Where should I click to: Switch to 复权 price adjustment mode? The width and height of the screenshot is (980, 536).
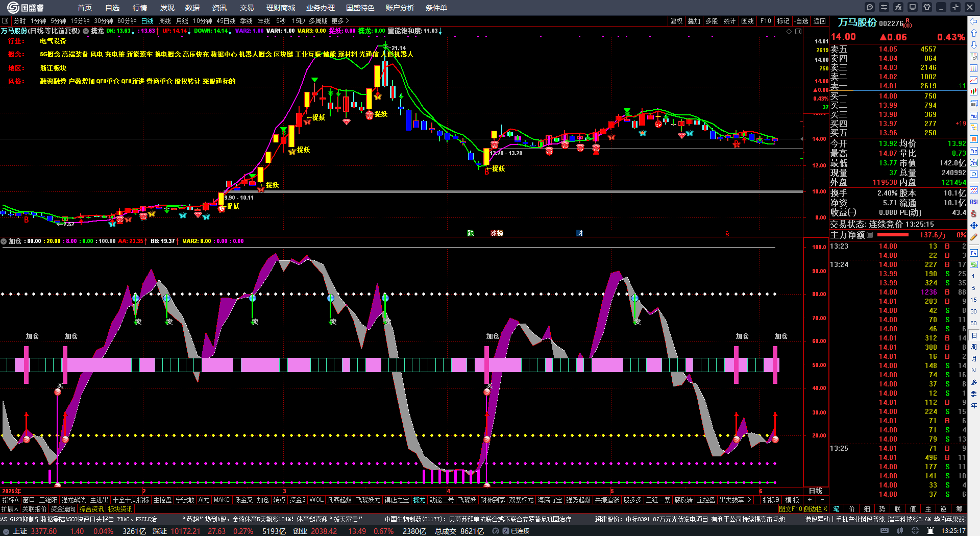click(x=676, y=21)
